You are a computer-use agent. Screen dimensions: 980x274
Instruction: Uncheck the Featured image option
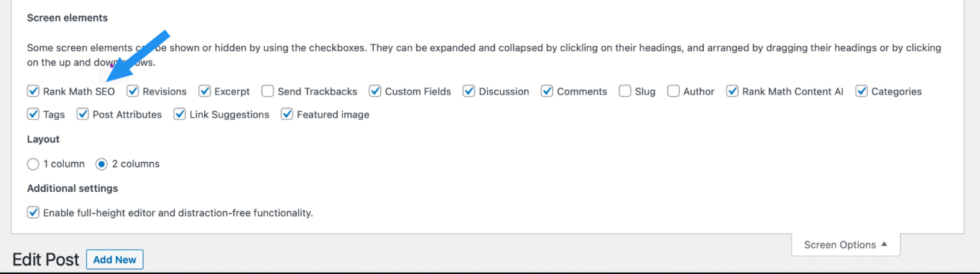[x=287, y=115]
